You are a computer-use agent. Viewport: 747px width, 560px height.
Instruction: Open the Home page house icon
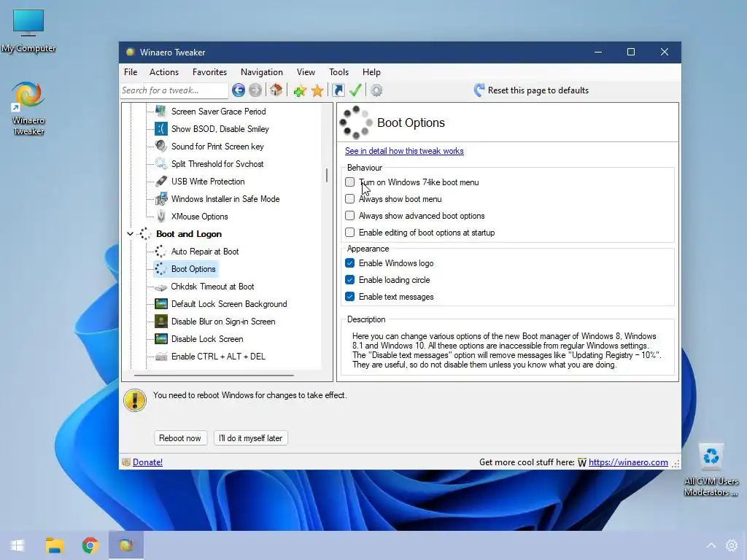click(x=276, y=90)
